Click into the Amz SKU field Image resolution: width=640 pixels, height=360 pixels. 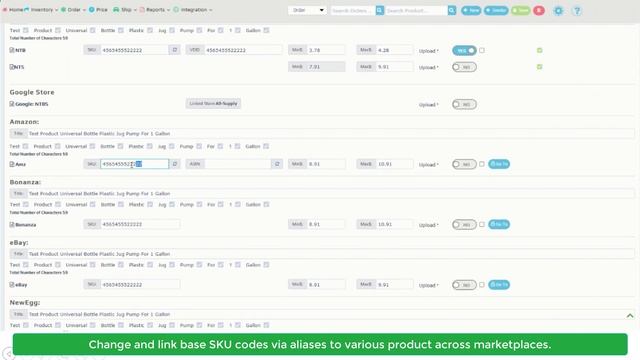pyautogui.click(x=134, y=164)
